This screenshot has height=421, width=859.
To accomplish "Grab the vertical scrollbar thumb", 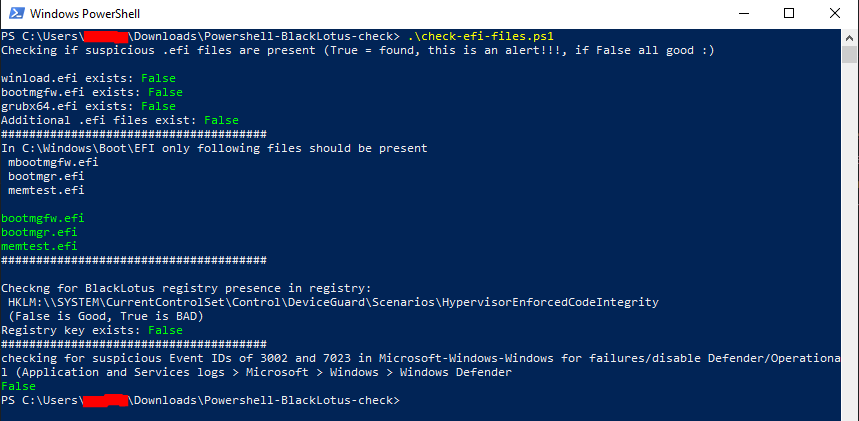I will click(x=849, y=55).
